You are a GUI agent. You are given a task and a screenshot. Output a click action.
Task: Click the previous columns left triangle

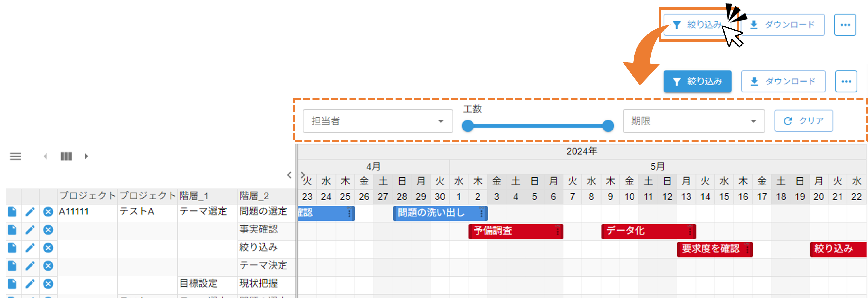pyautogui.click(x=46, y=156)
